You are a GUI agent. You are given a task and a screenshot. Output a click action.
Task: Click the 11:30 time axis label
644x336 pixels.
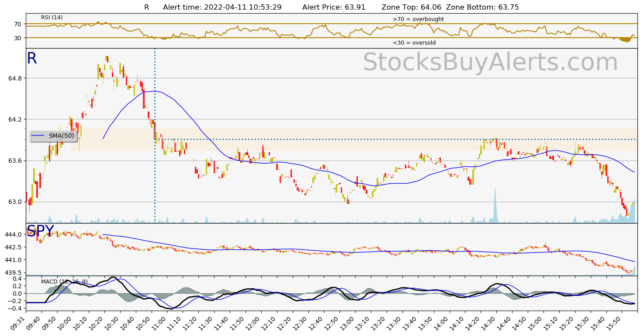[x=207, y=322]
